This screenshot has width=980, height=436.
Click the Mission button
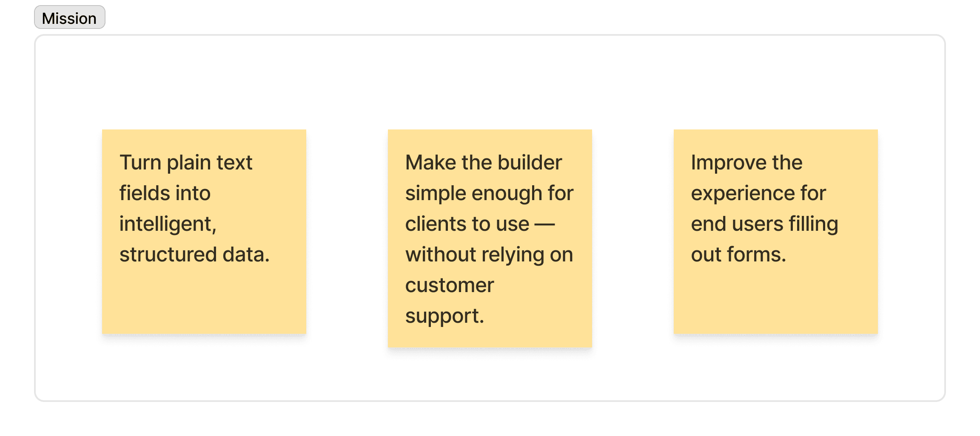(x=69, y=17)
